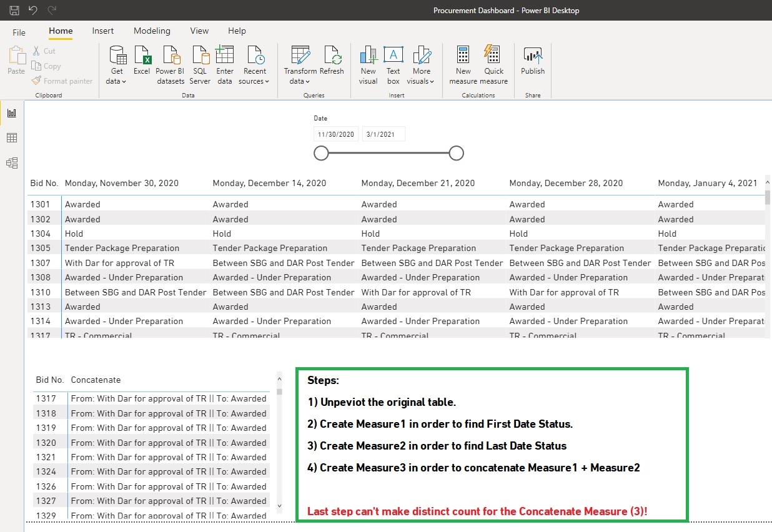This screenshot has width=772, height=532.
Task: Click the Paste clipboard icon
Action: click(x=16, y=56)
